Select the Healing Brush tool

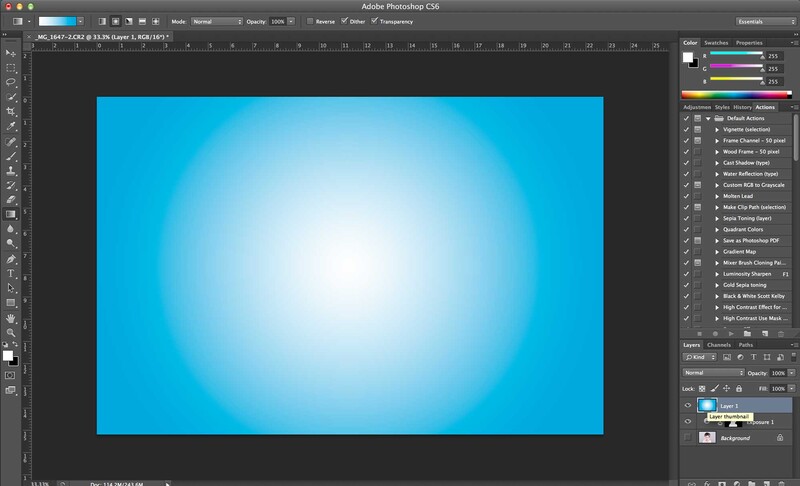pyautogui.click(x=10, y=141)
